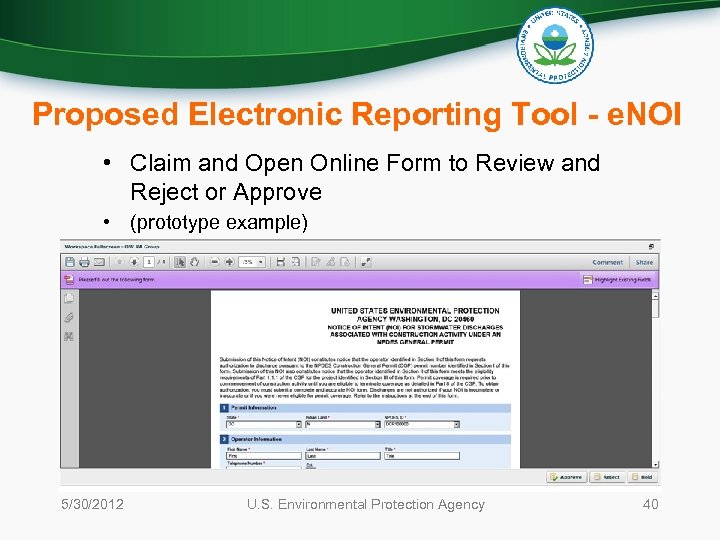This screenshot has width=720, height=540.
Task: Click the form icon on the purple bar
Action: (69, 280)
